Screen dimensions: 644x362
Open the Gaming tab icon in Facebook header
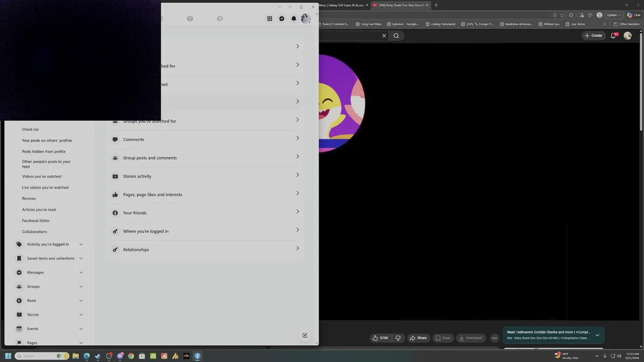point(220,19)
